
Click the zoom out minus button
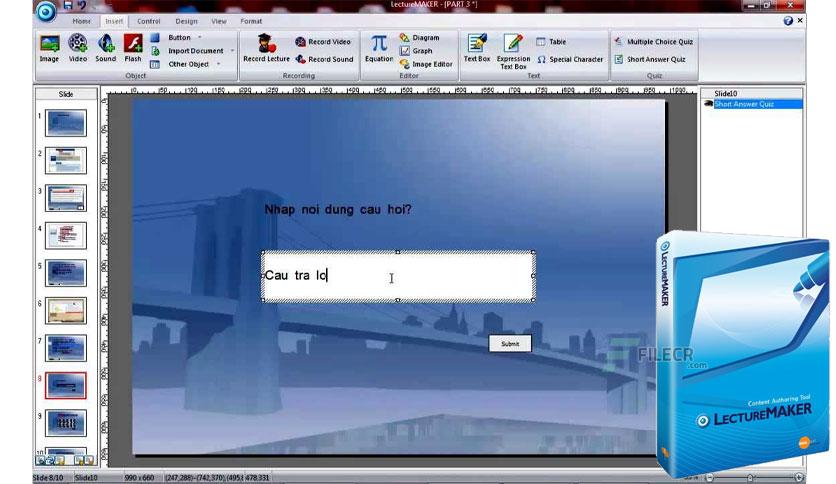tap(710, 478)
